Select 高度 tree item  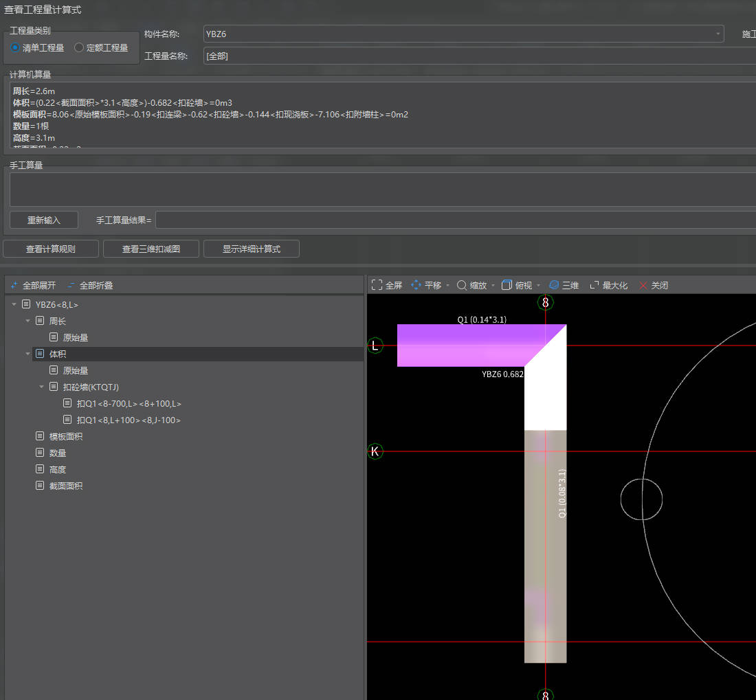click(57, 469)
